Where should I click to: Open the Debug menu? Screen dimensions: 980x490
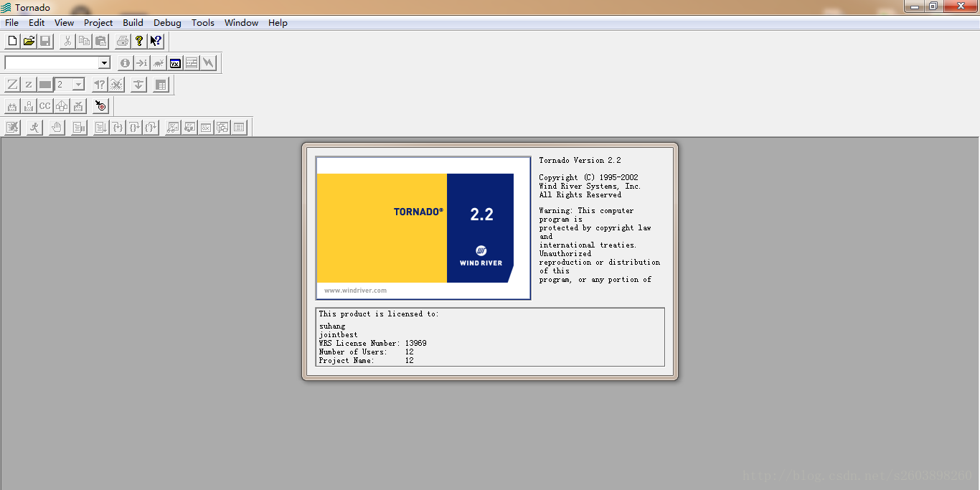(x=167, y=23)
